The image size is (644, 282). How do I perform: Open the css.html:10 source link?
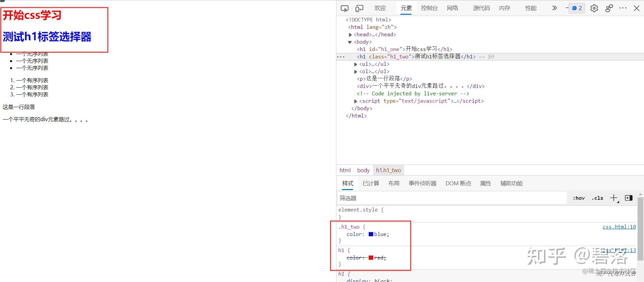click(x=619, y=227)
